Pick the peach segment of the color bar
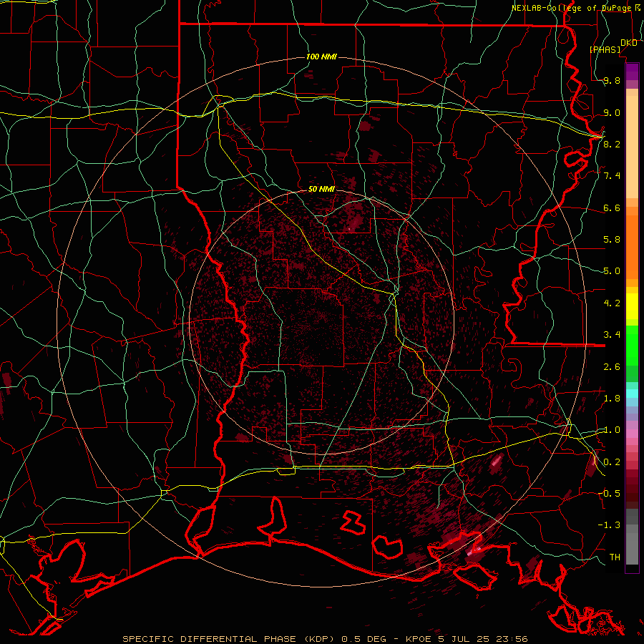This screenshot has width=644, height=644. 632,147
